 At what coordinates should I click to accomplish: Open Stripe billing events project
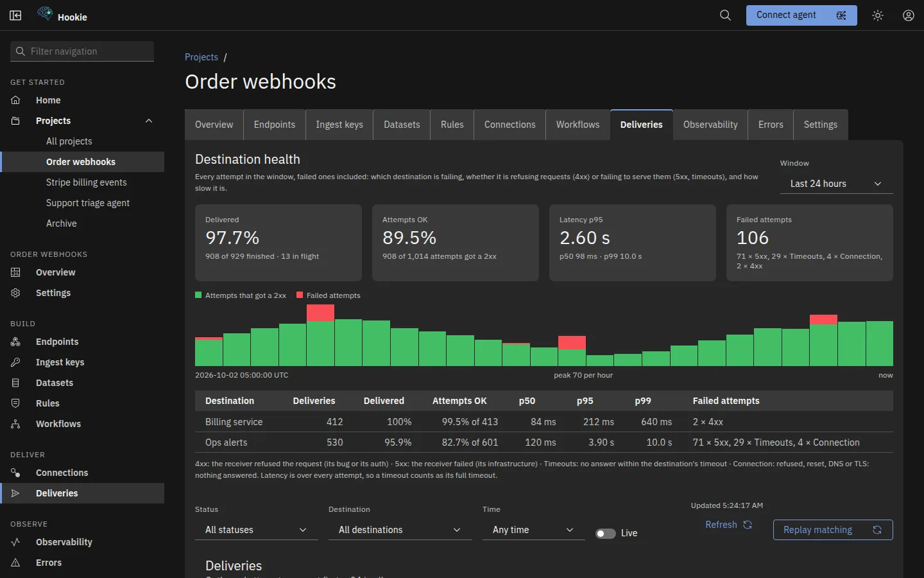82,182
